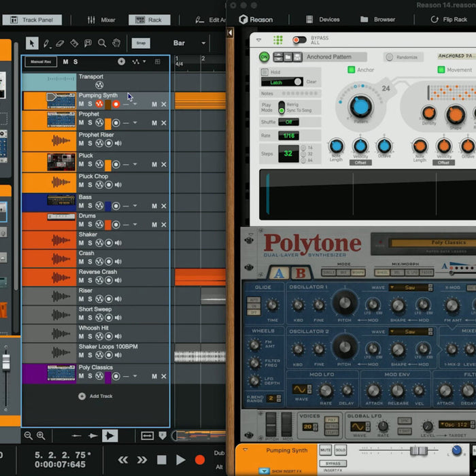Viewport: 476px width, 476px height.
Task: Click MUTE on Pumping Synth mixer channel
Action: 326,450
